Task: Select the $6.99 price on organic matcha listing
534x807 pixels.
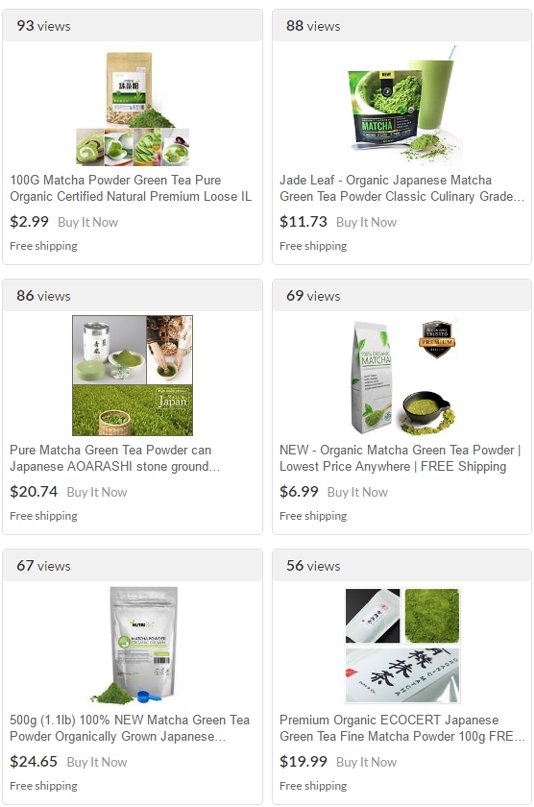Action: 299,492
